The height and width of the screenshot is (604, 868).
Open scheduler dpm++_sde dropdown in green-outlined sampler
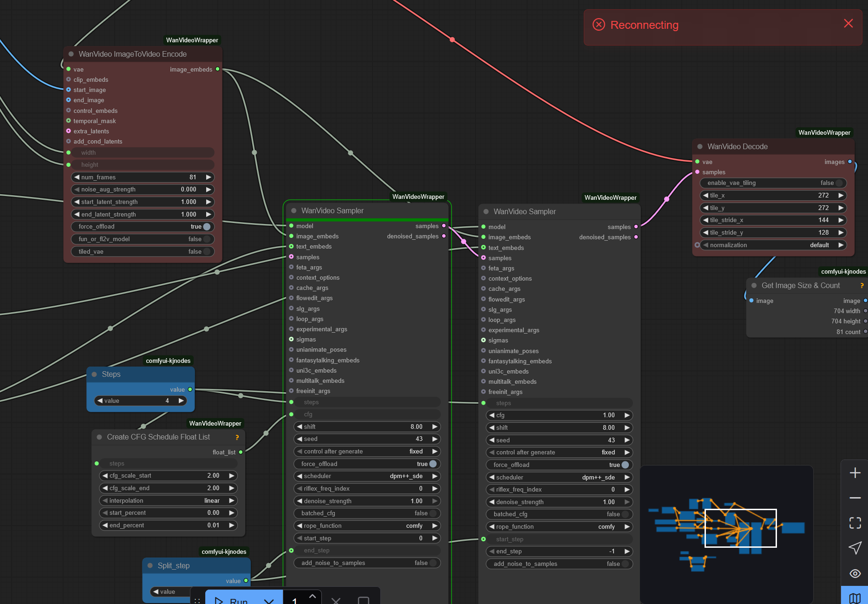tap(367, 476)
